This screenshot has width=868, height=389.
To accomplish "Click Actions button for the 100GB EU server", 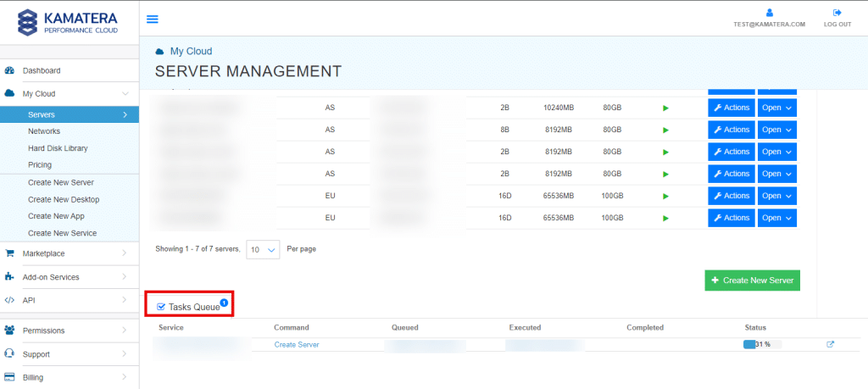I will (x=731, y=196).
